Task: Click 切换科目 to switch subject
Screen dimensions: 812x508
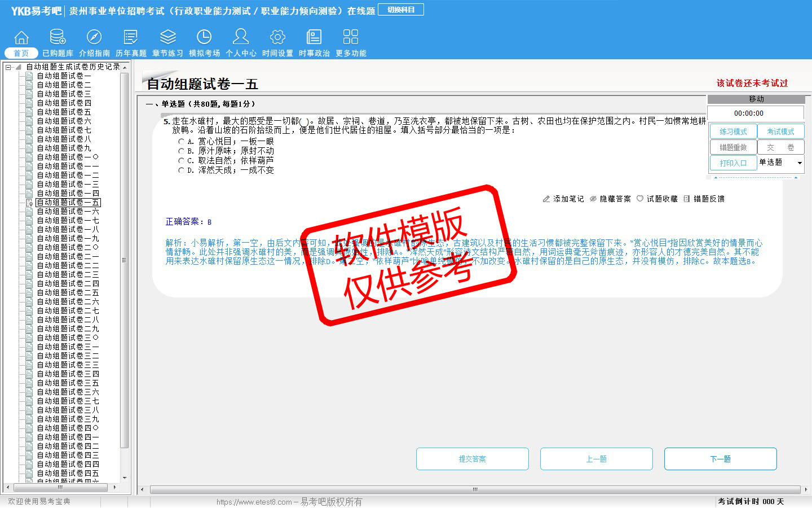Action: click(x=401, y=10)
